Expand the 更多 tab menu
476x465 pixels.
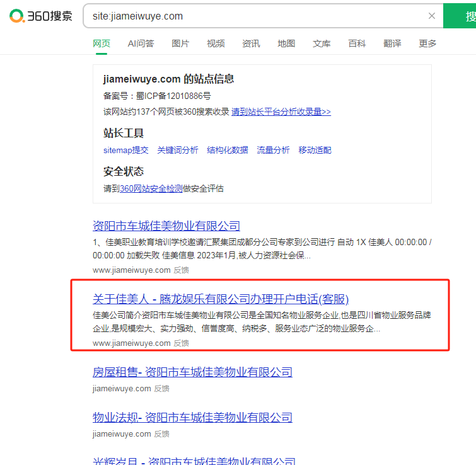tap(427, 43)
